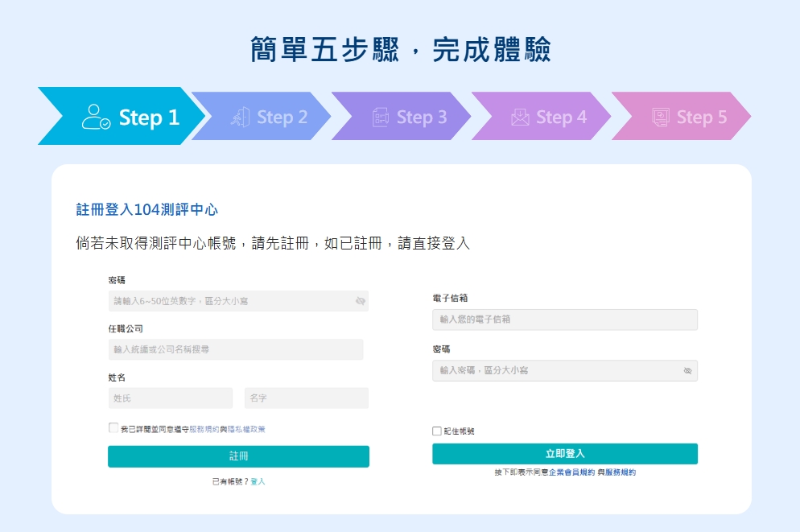Click the 立即登入 button
The image size is (800, 532).
pos(564,454)
